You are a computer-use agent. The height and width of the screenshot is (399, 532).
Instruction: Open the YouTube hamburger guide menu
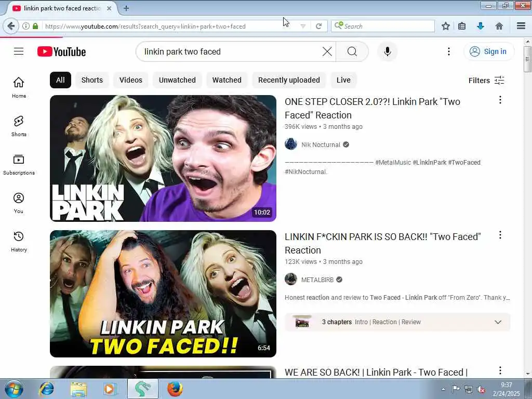point(19,51)
